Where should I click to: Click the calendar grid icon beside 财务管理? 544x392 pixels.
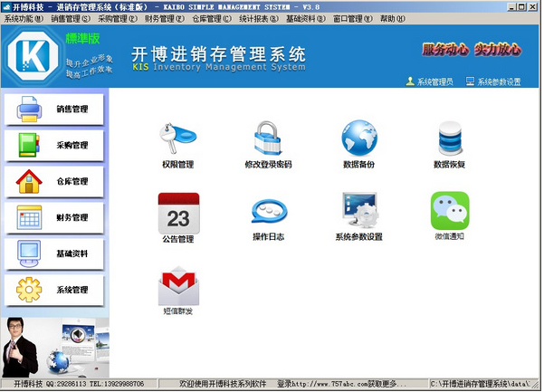[29, 217]
